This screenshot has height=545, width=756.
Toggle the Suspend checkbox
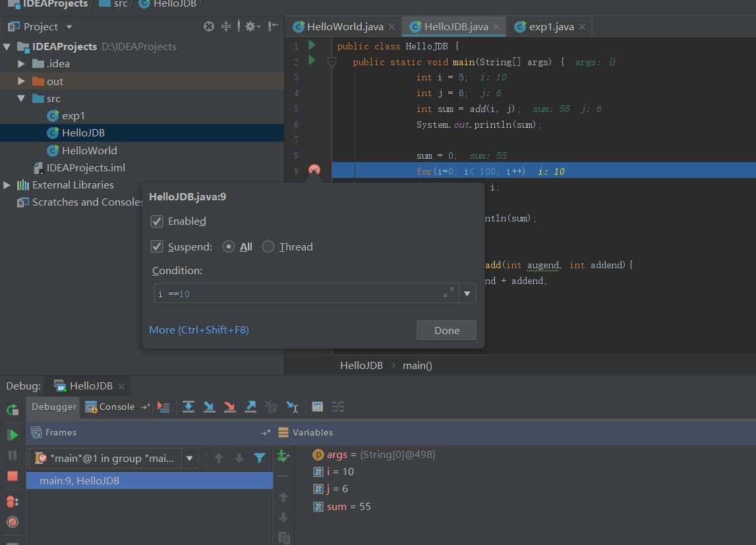[157, 247]
